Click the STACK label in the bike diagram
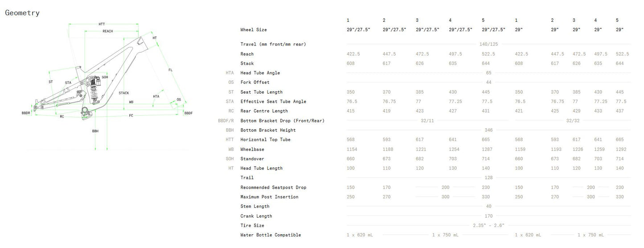644x248 pixels. coord(124,93)
